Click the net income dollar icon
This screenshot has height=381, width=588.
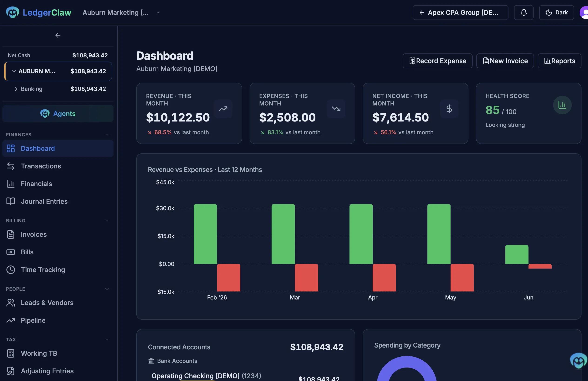click(449, 108)
